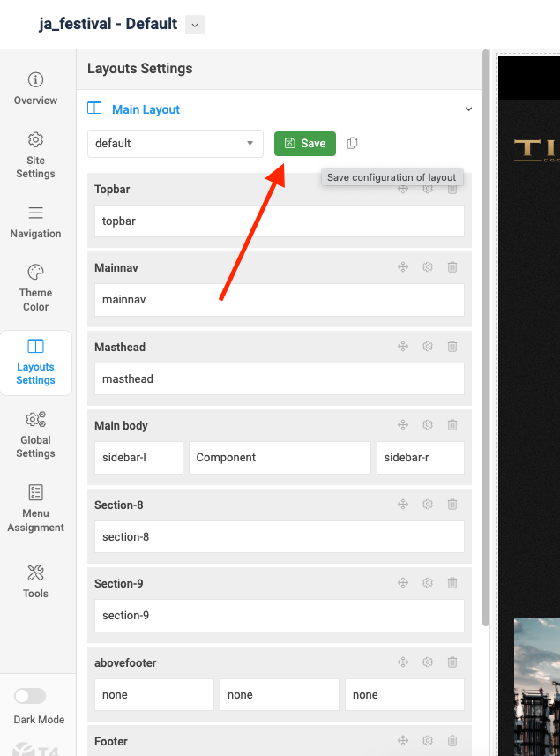This screenshot has width=560, height=756.
Task: Select last none block in abovefooter
Action: (x=405, y=695)
